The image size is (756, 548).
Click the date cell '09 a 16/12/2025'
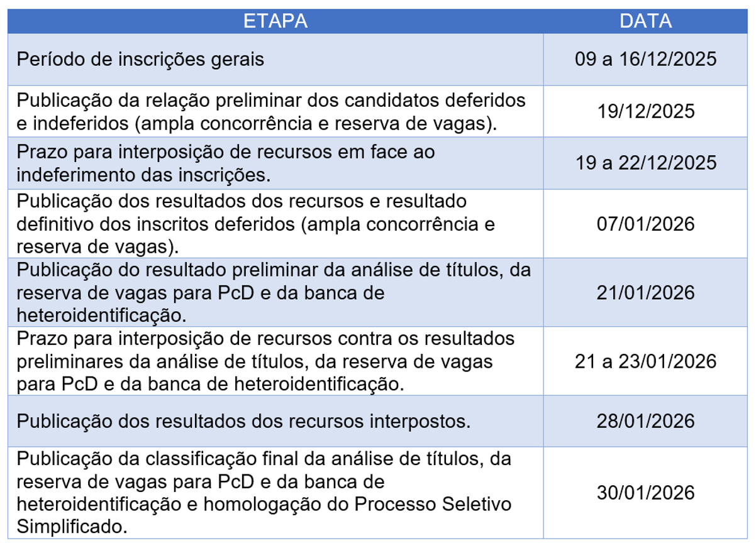click(x=645, y=60)
